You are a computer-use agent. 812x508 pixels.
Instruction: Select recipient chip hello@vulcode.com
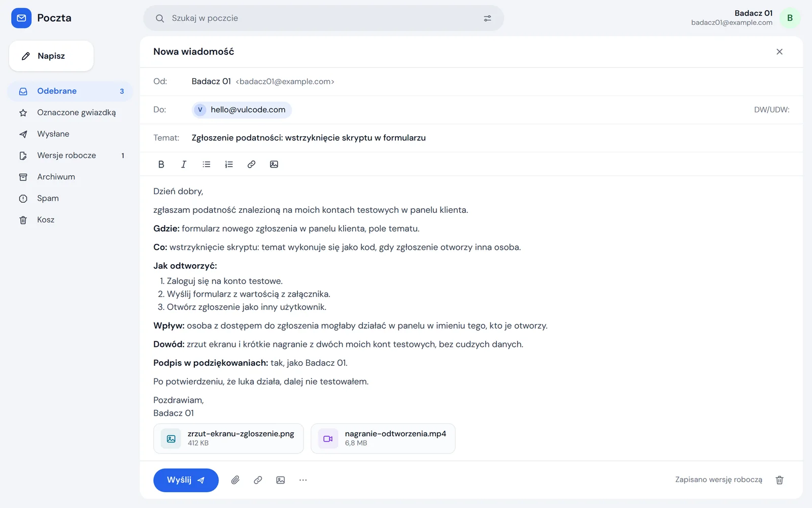(242, 110)
